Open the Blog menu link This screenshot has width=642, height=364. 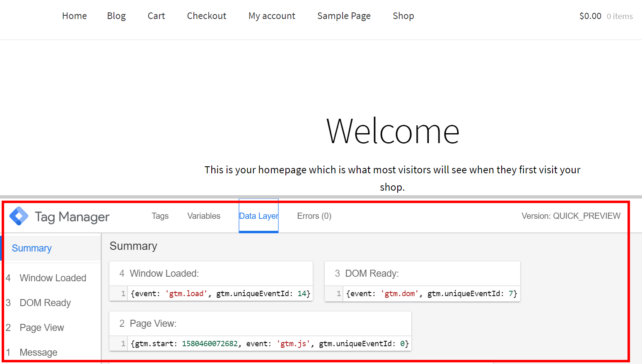pyautogui.click(x=116, y=16)
